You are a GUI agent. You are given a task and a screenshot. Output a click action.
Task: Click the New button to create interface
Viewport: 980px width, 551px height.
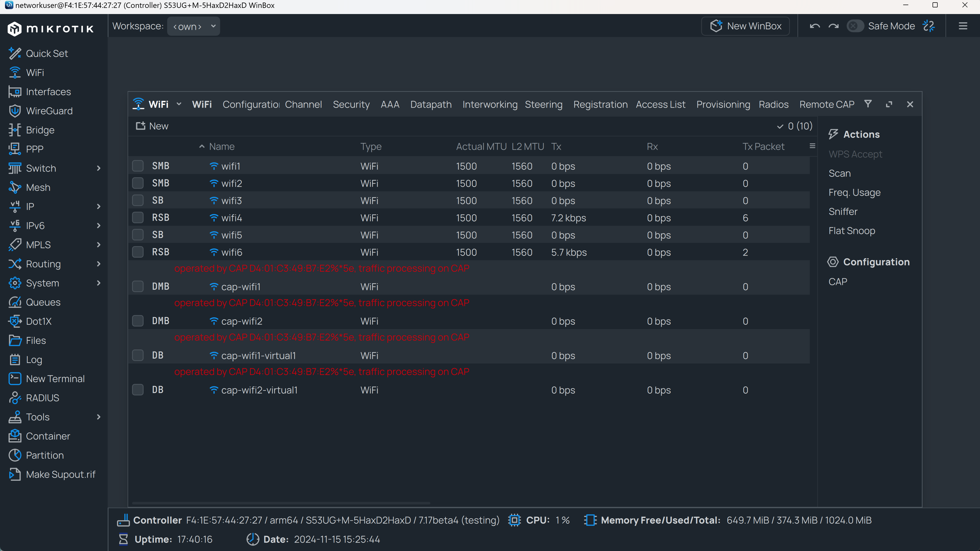tap(152, 126)
